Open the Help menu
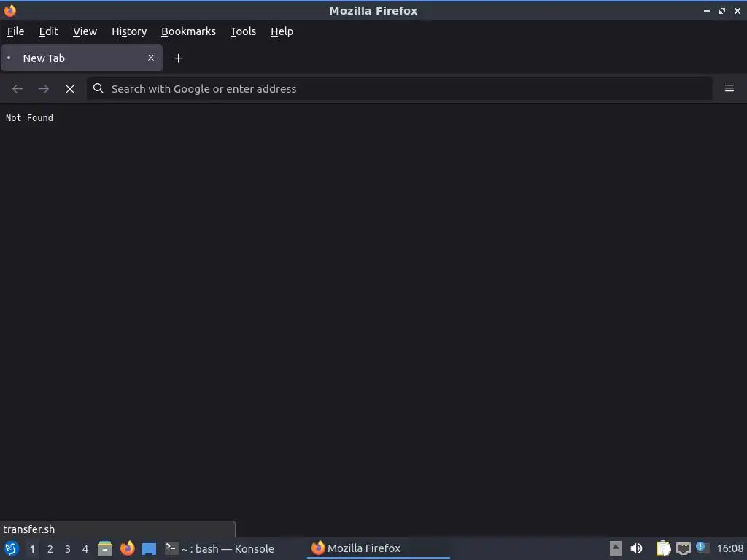This screenshot has width=747, height=560. (x=282, y=31)
